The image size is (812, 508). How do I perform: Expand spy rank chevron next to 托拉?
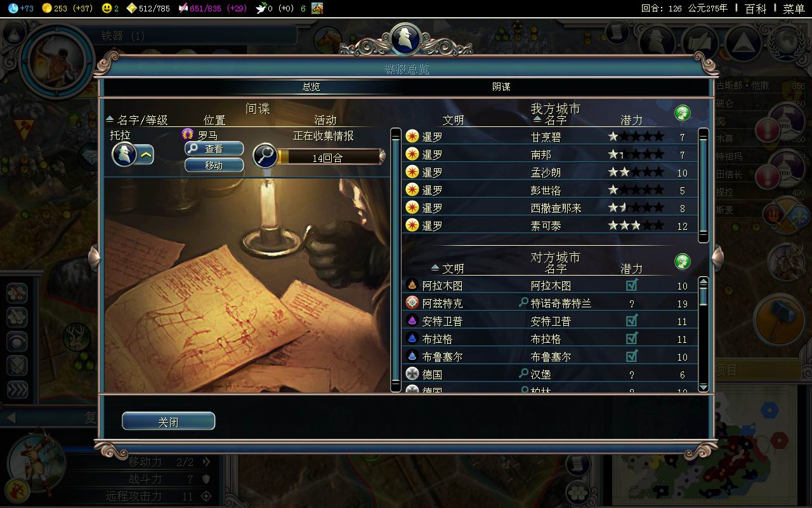tap(145, 154)
